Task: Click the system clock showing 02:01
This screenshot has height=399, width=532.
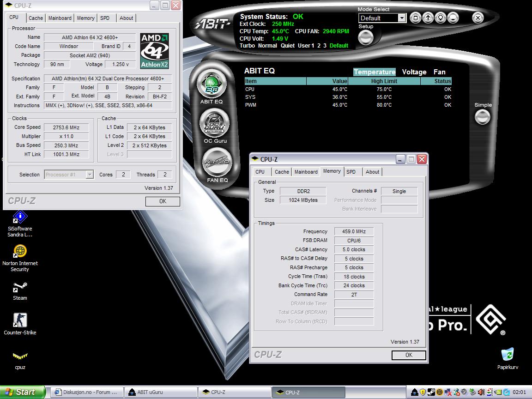Action: click(519, 392)
